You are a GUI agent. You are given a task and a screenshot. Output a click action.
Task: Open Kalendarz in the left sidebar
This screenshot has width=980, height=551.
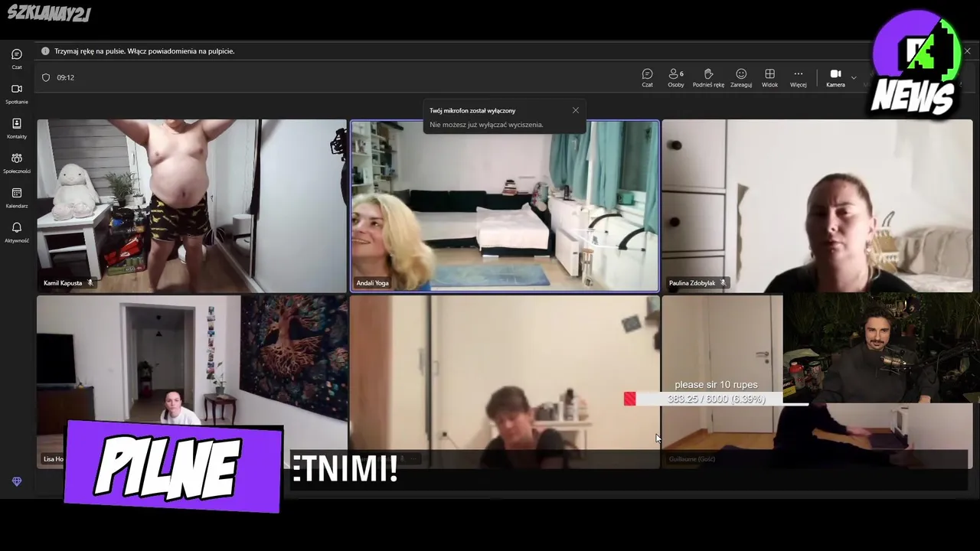coord(17,197)
